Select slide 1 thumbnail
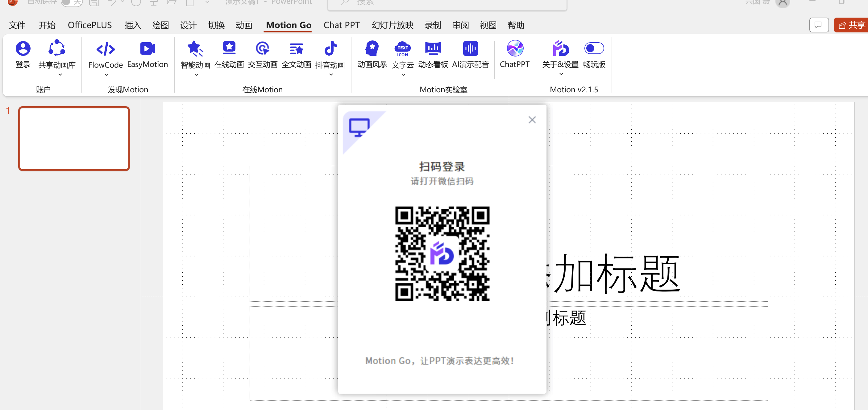 click(74, 139)
